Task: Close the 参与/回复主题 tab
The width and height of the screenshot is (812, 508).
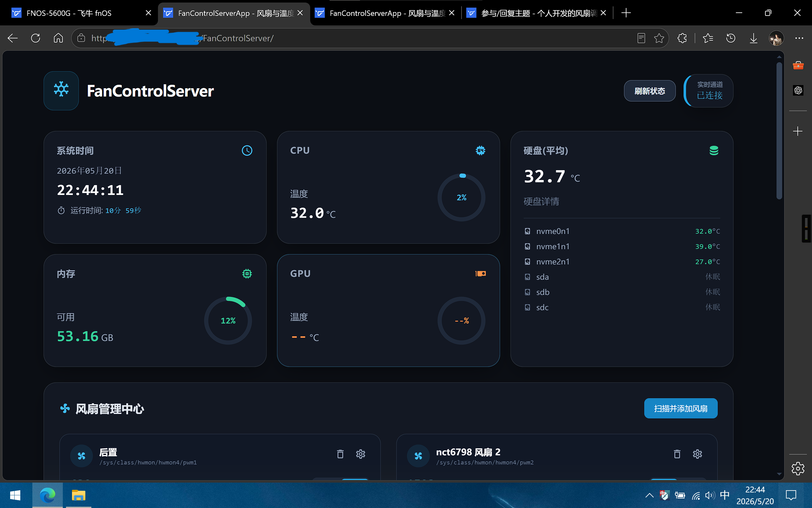Action: point(603,13)
